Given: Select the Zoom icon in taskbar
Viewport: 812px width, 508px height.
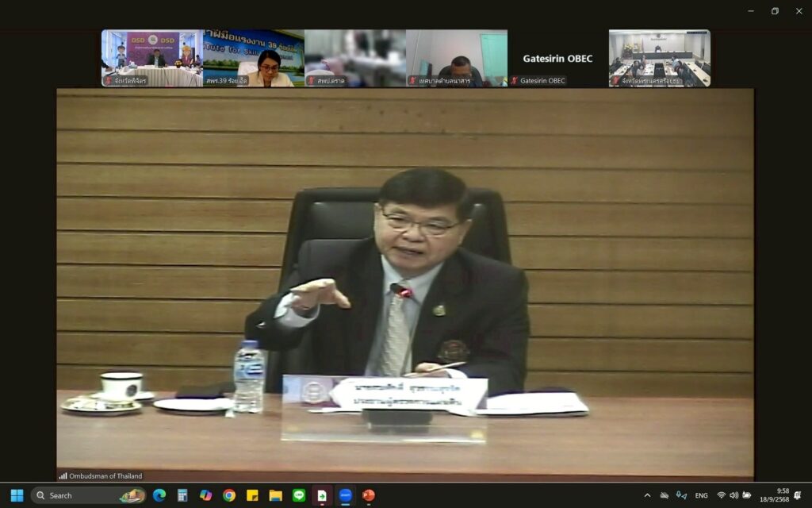Looking at the screenshot, I should (x=346, y=495).
